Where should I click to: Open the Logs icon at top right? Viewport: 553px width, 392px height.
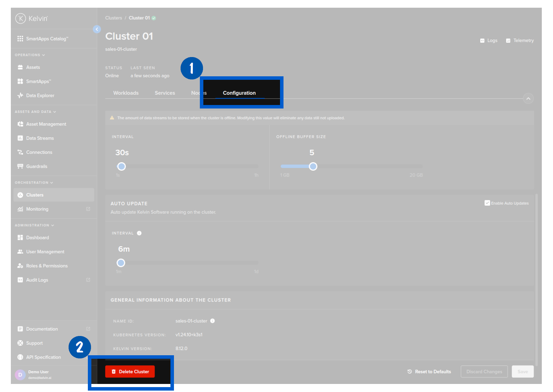click(x=482, y=41)
